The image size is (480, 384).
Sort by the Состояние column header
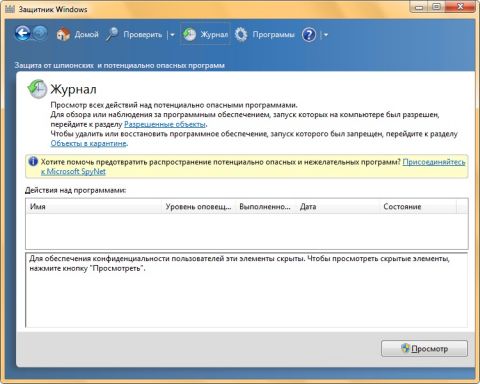(418, 207)
